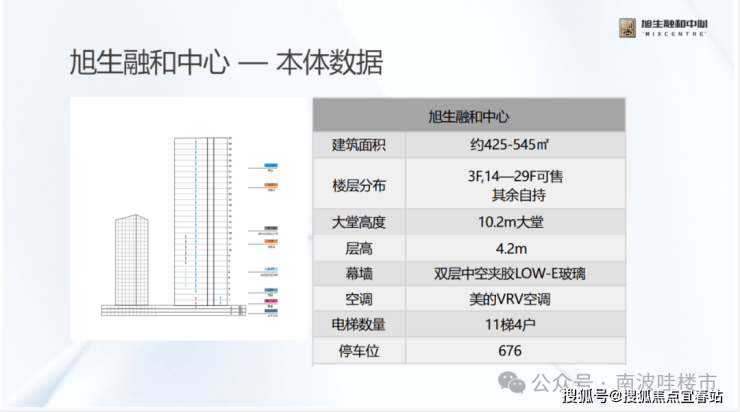This screenshot has width=740, height=412.
Task: Click the table header 旭生融和中心
Action: click(x=469, y=116)
